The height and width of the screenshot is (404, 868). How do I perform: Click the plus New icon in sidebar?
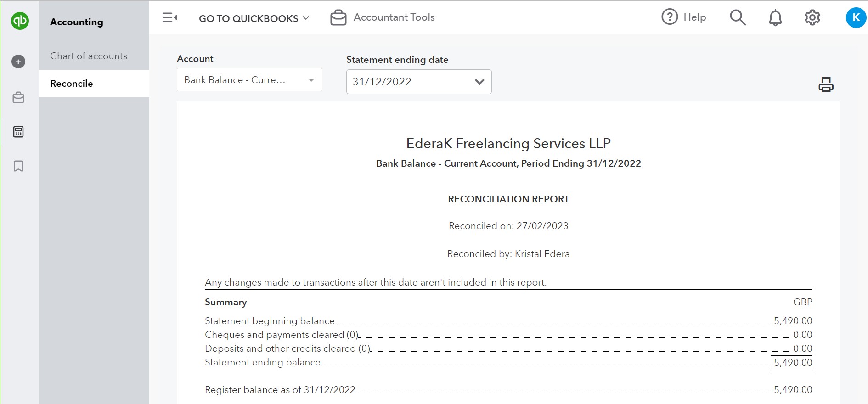pos(18,62)
